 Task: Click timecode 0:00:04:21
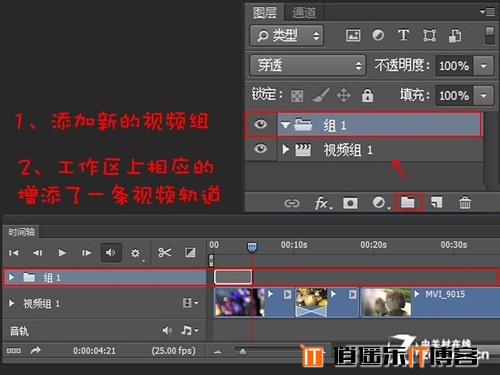94,351
